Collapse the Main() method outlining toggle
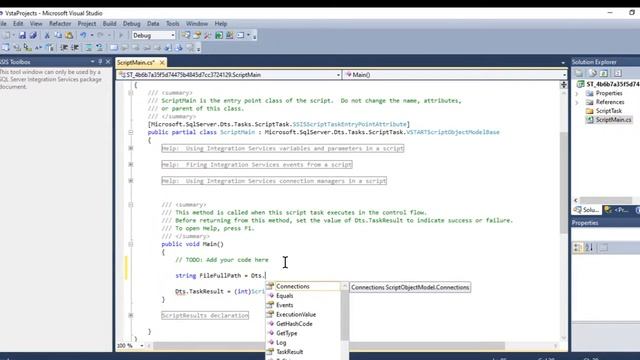 131,244
